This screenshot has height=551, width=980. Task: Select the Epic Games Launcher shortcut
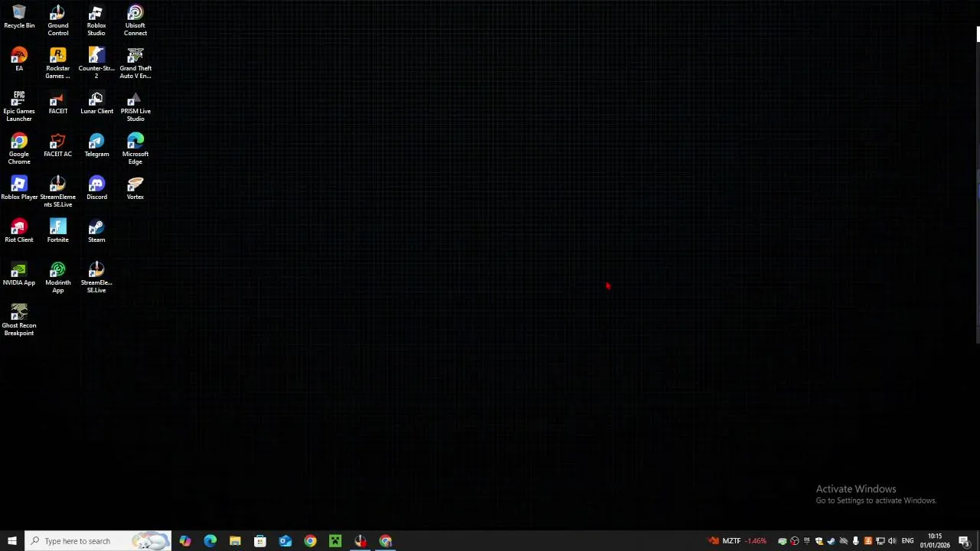point(19,107)
